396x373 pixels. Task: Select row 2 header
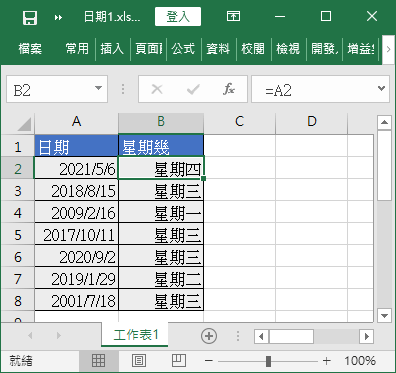pyautogui.click(x=17, y=169)
